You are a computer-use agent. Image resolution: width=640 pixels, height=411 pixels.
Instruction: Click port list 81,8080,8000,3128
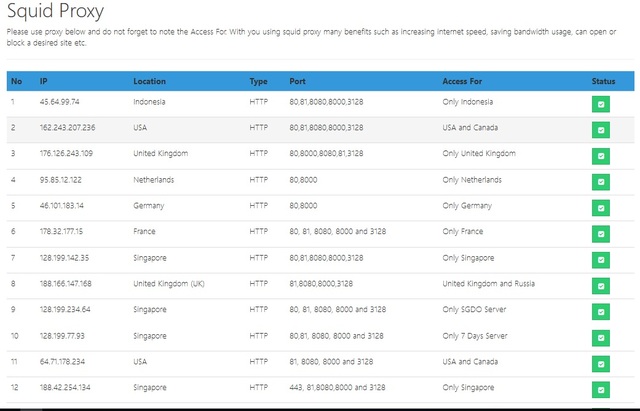(321, 283)
